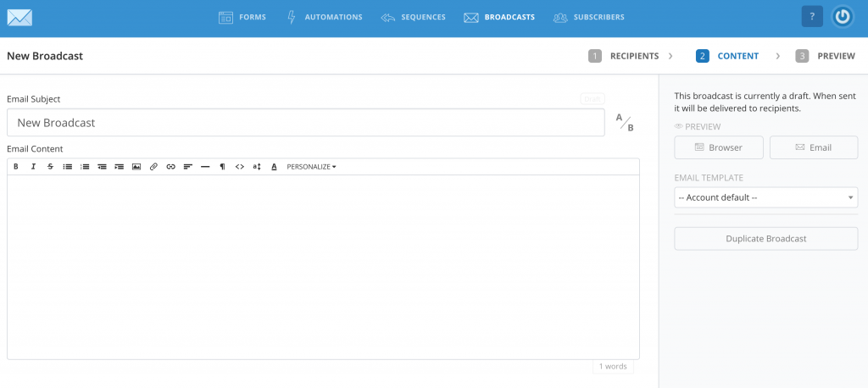Viewport: 868px width, 388px height.
Task: Preview the broadcast in Browser
Action: click(x=719, y=147)
